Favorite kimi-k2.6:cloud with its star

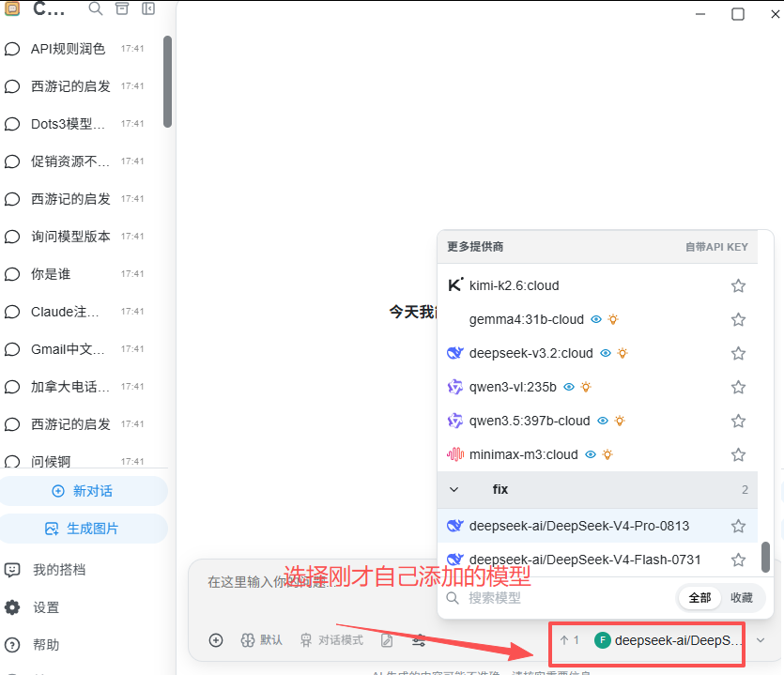coord(738,285)
